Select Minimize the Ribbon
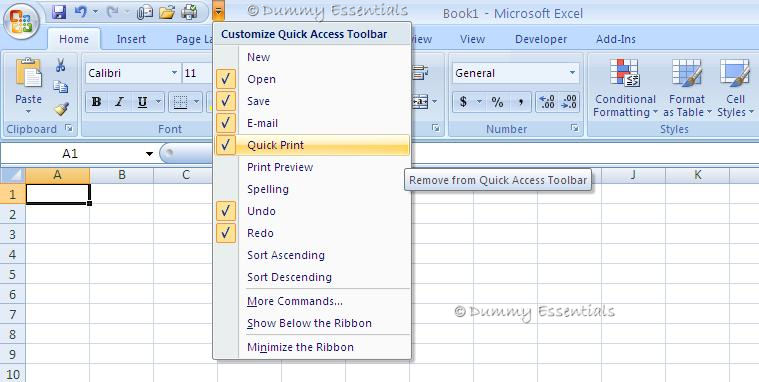This screenshot has height=382, width=759. tap(312, 347)
